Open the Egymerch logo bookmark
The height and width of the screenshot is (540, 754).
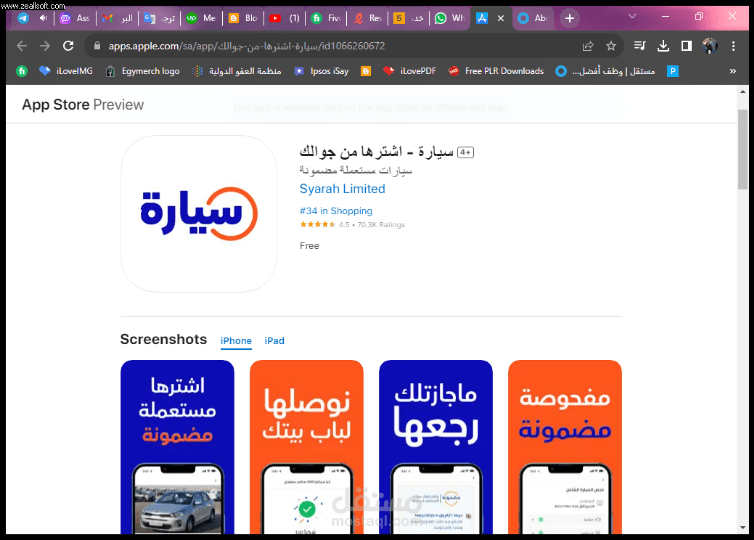pos(142,71)
